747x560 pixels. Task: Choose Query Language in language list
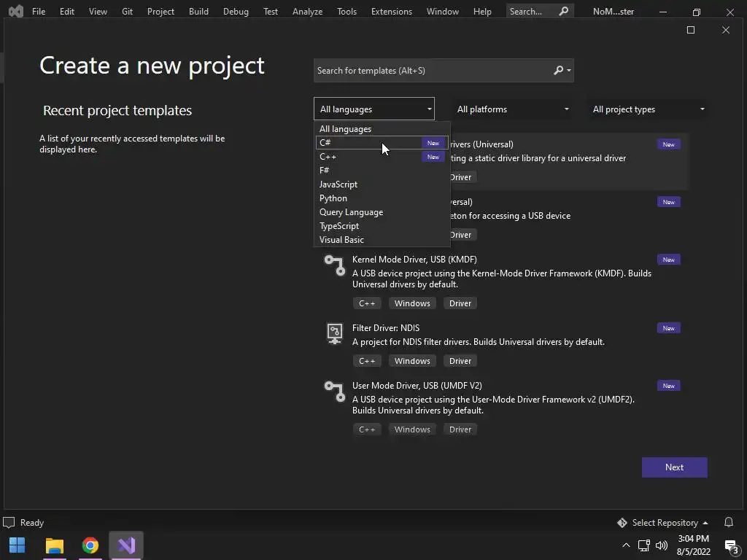[x=382, y=212]
